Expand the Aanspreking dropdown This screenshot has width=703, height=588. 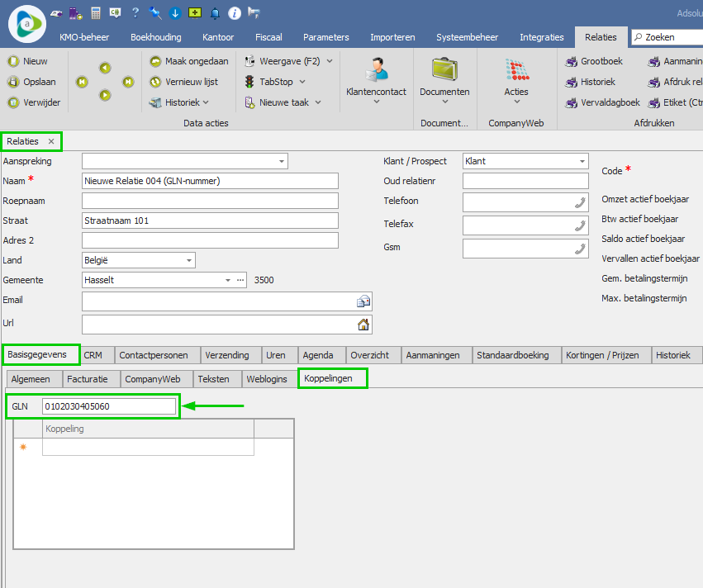[x=282, y=161]
